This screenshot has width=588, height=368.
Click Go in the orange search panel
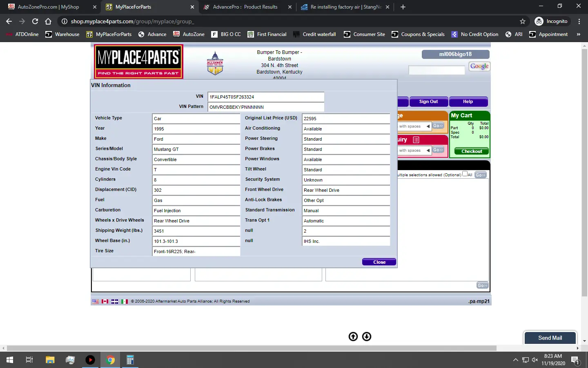pos(438,126)
